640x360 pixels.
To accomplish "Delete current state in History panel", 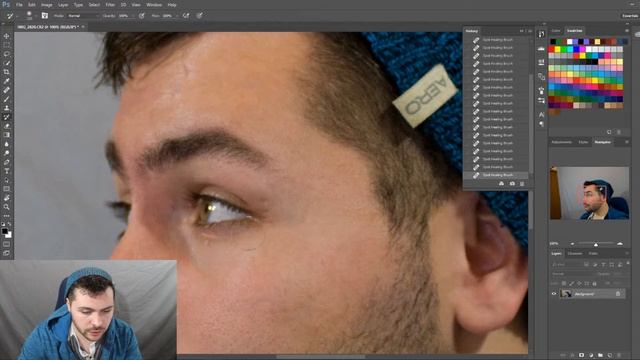I will (522, 184).
